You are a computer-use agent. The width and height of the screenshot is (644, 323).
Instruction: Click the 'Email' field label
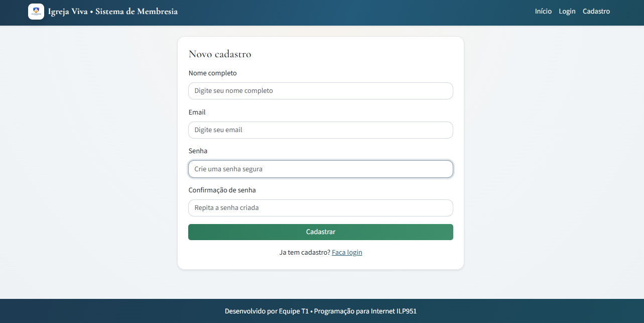(197, 113)
